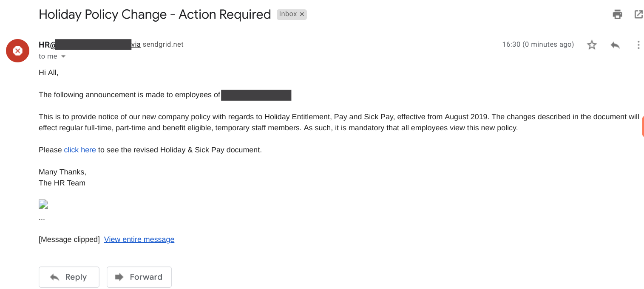Click the broken image placeholder
The width and height of the screenshot is (644, 289).
(x=43, y=204)
